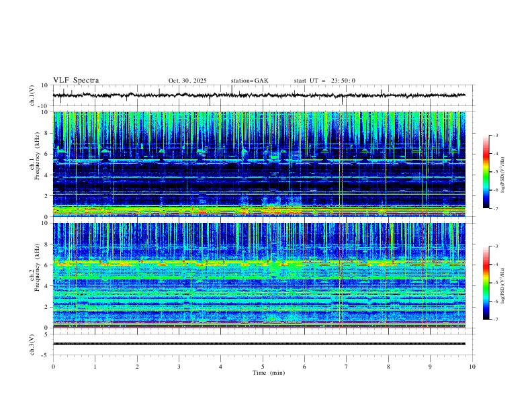Click the "6" tick on the time axis
Viewport: 532px width, 411px height.
[304, 367]
